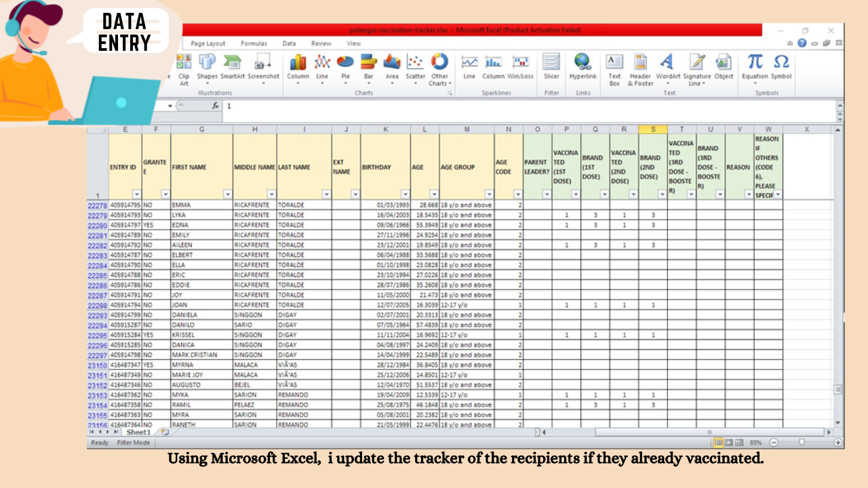
Task: Open the Formulas tab
Action: tap(254, 43)
